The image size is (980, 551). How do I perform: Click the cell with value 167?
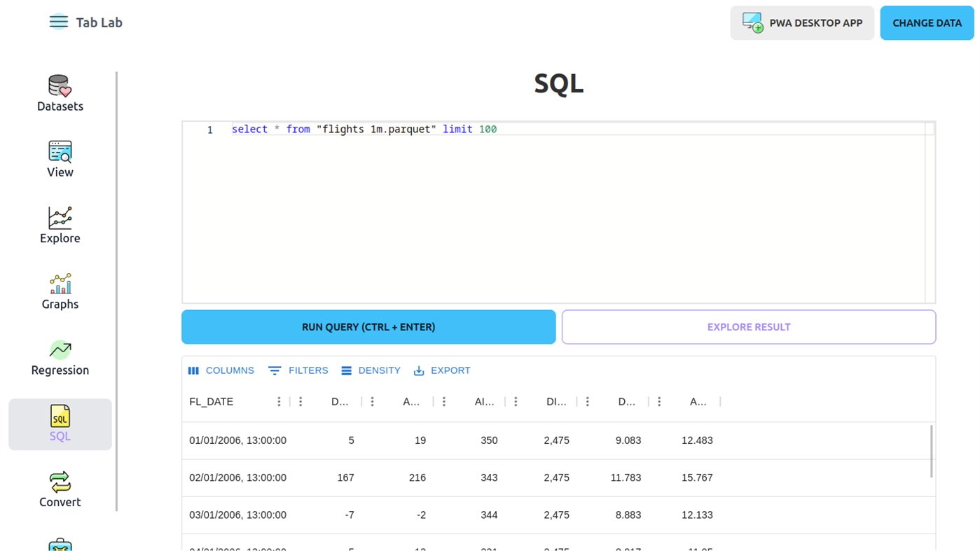click(326, 477)
